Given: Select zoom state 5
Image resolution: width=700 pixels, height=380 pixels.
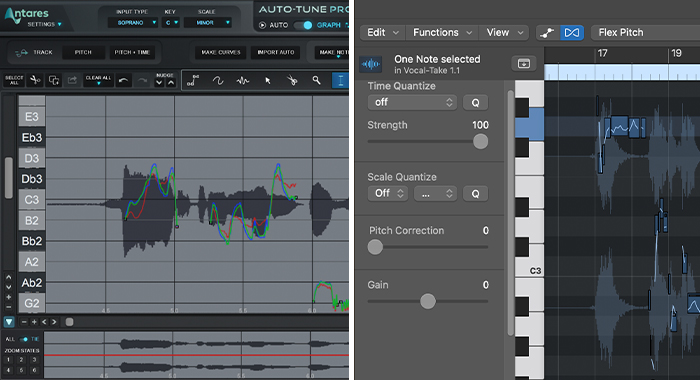Looking at the screenshot, I should (x=21, y=370).
